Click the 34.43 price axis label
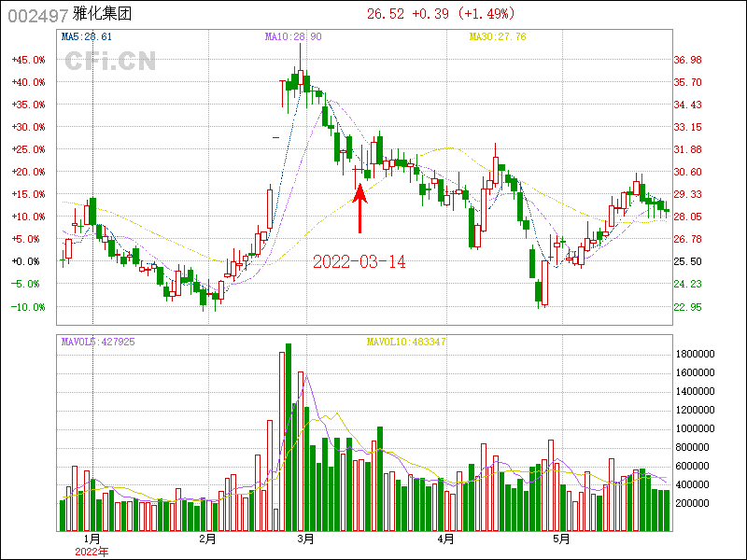The height and width of the screenshot is (560, 747). [x=687, y=105]
